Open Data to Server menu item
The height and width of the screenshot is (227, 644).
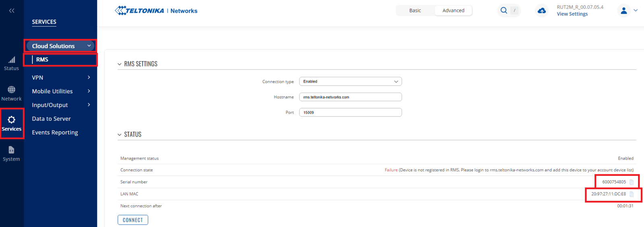click(x=52, y=119)
